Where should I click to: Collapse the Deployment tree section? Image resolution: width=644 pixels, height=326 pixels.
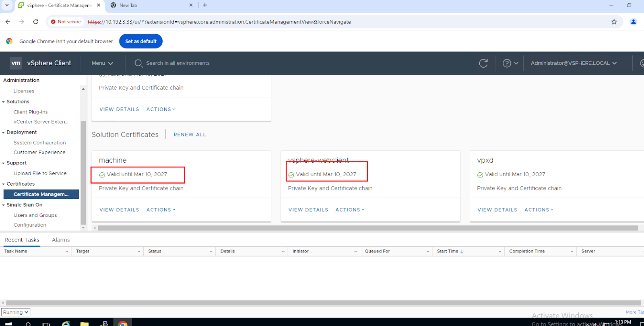coord(3,132)
